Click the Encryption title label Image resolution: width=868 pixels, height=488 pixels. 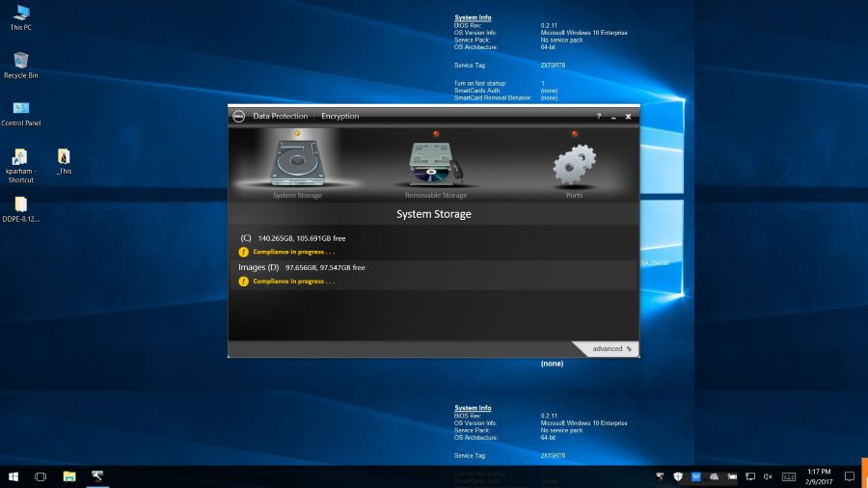(x=339, y=117)
